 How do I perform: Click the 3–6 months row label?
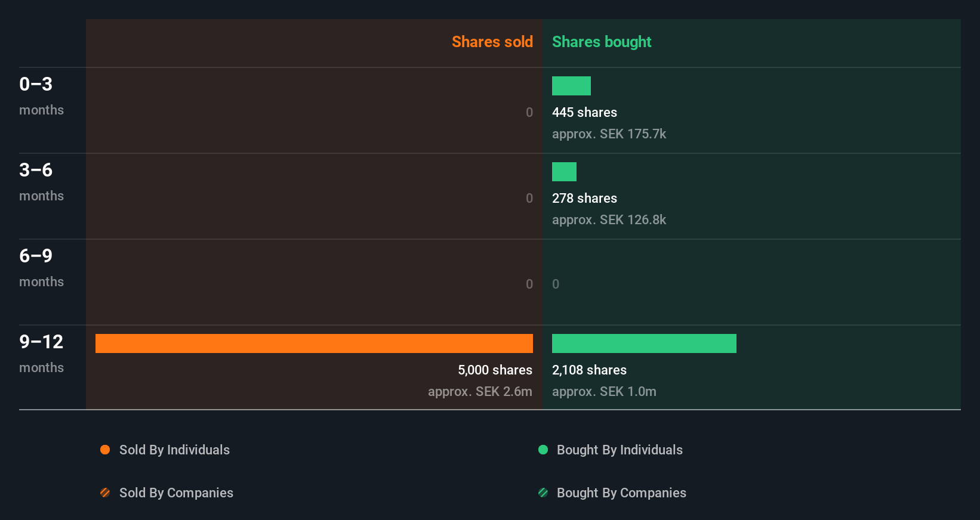coord(41,182)
